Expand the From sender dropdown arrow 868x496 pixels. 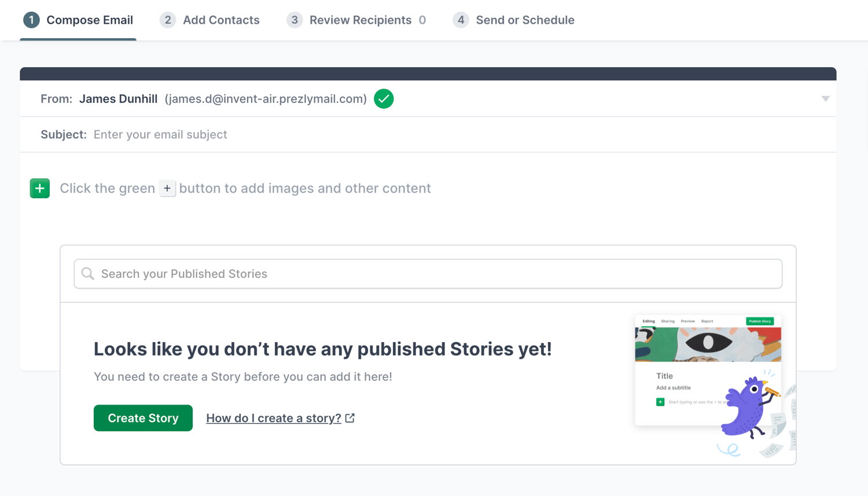825,99
